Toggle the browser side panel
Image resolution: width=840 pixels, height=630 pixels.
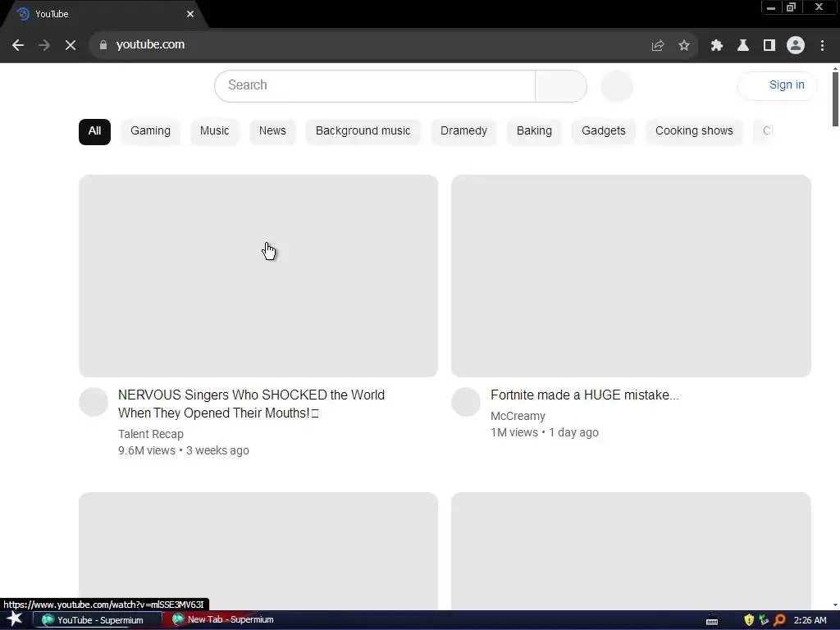(x=769, y=46)
